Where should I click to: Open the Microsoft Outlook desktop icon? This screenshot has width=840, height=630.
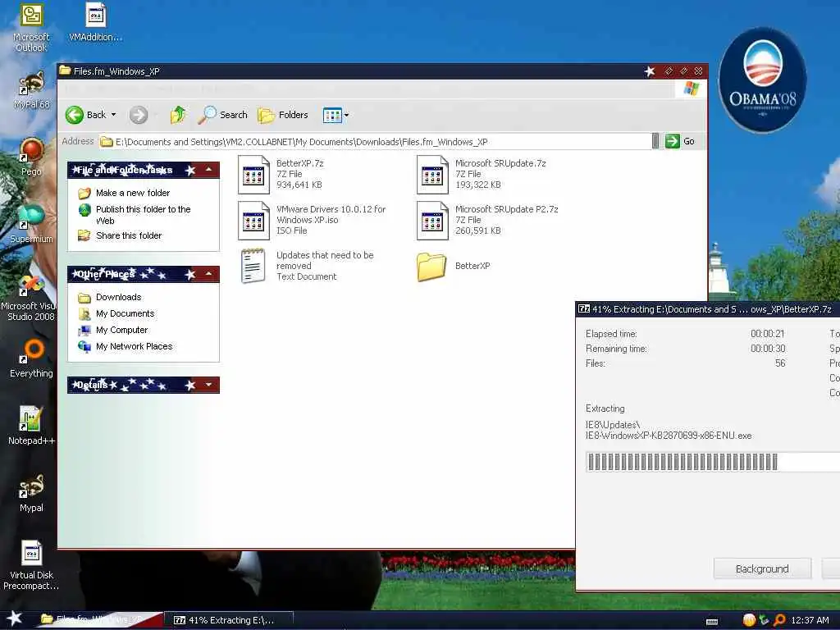(31, 27)
